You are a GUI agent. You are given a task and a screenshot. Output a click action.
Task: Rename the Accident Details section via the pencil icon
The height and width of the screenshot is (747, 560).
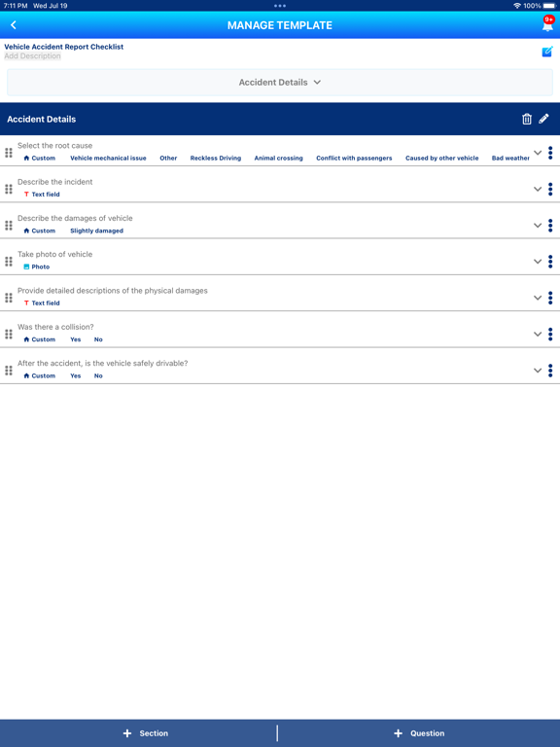(543, 119)
